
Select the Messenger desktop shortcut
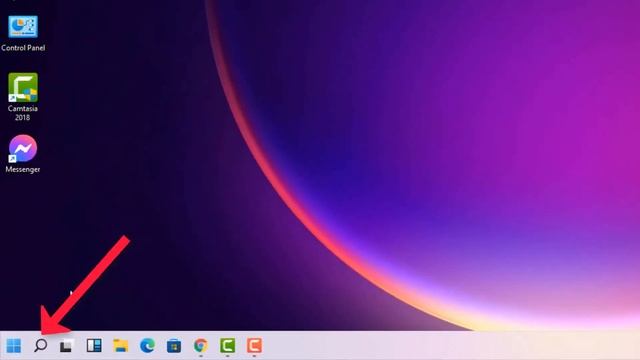(x=23, y=149)
